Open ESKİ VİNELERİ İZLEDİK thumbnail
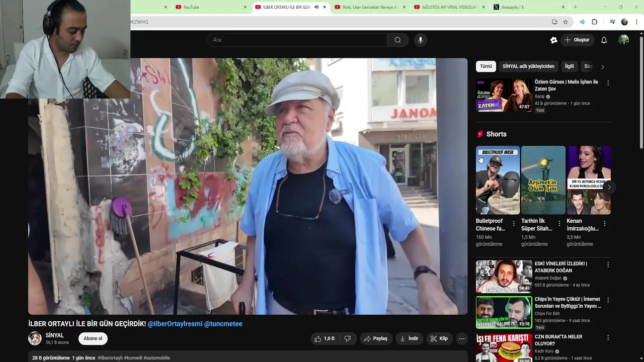644x362 pixels. (504, 276)
